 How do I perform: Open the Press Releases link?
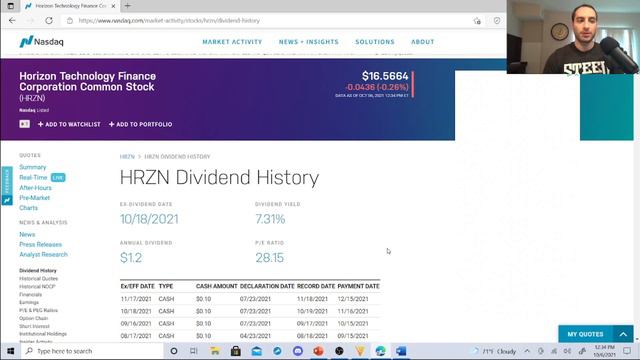[40, 244]
